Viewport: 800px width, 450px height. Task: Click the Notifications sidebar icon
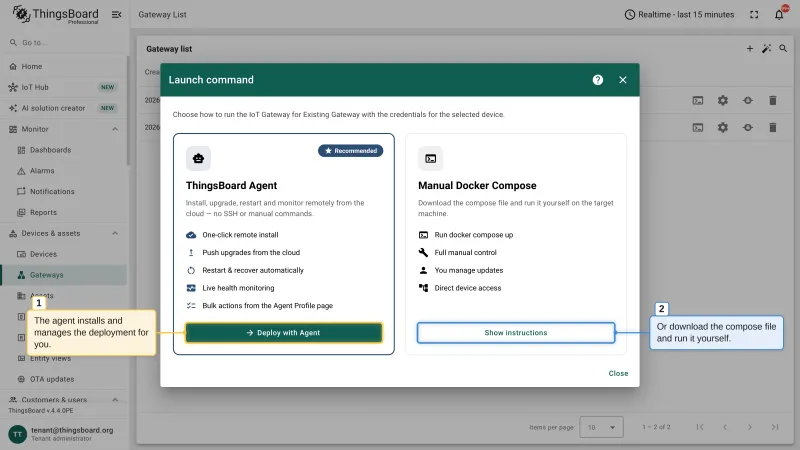[21, 191]
